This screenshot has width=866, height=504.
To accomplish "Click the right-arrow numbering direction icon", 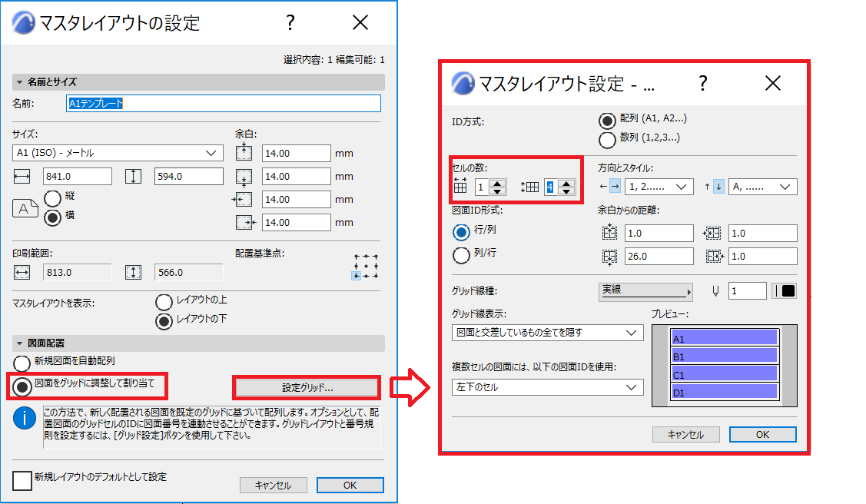I will [x=615, y=187].
